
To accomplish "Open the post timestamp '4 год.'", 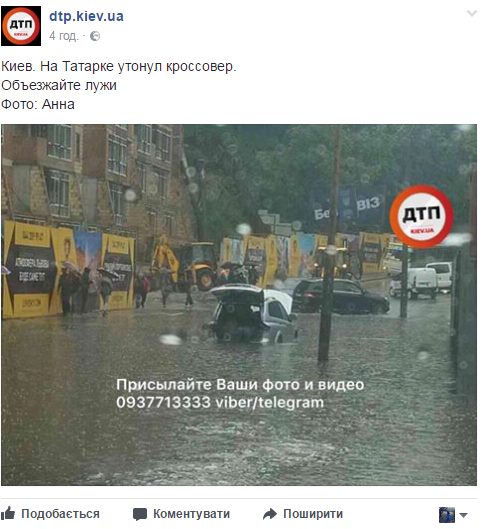I will 64,36.
